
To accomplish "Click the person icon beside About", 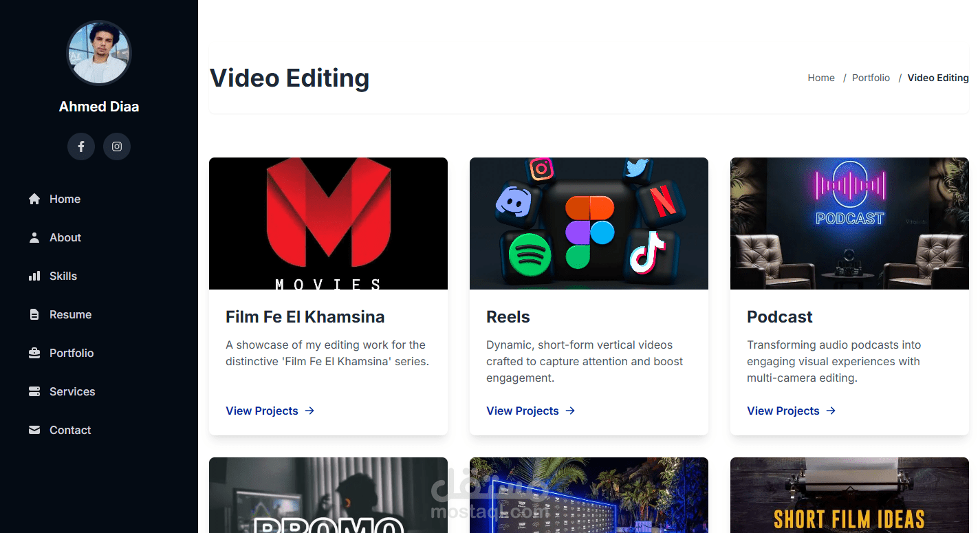I will pyautogui.click(x=34, y=237).
